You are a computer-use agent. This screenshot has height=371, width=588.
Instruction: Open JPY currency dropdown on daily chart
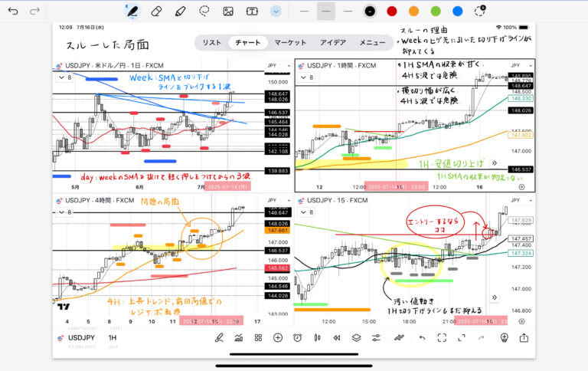pyautogui.click(x=279, y=65)
